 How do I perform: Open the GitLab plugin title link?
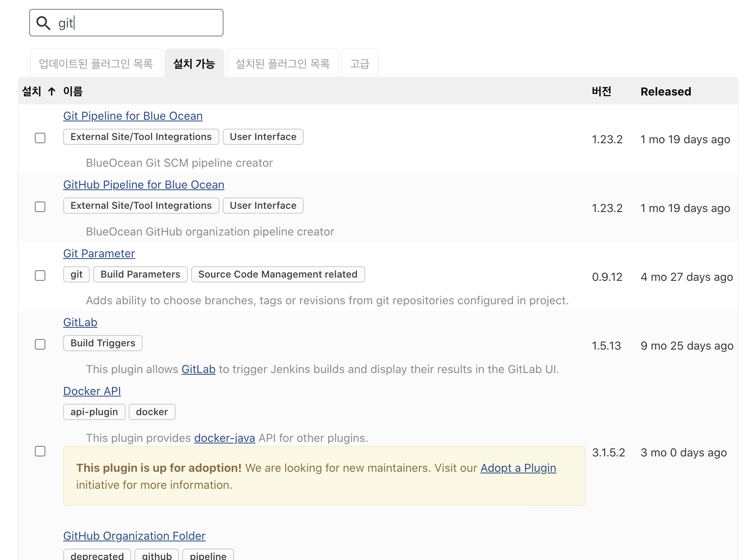pyautogui.click(x=80, y=322)
